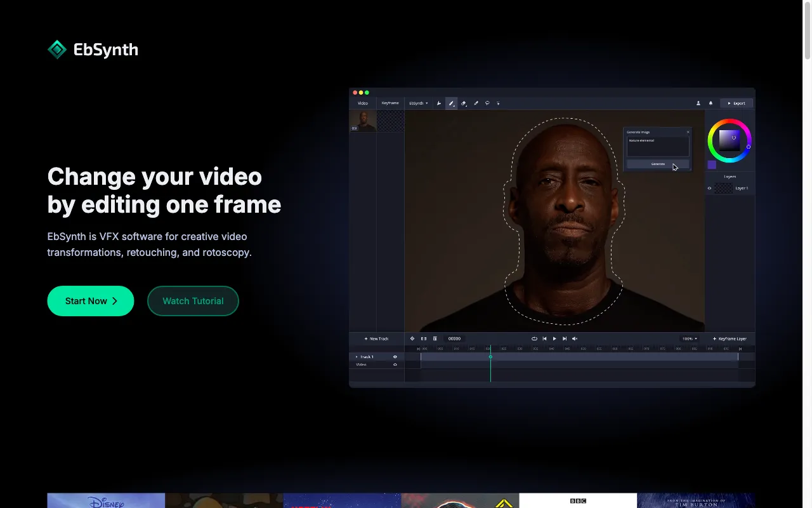The height and width of the screenshot is (508, 812).
Task: Select the transform tool left of brush
Action: [x=439, y=103]
